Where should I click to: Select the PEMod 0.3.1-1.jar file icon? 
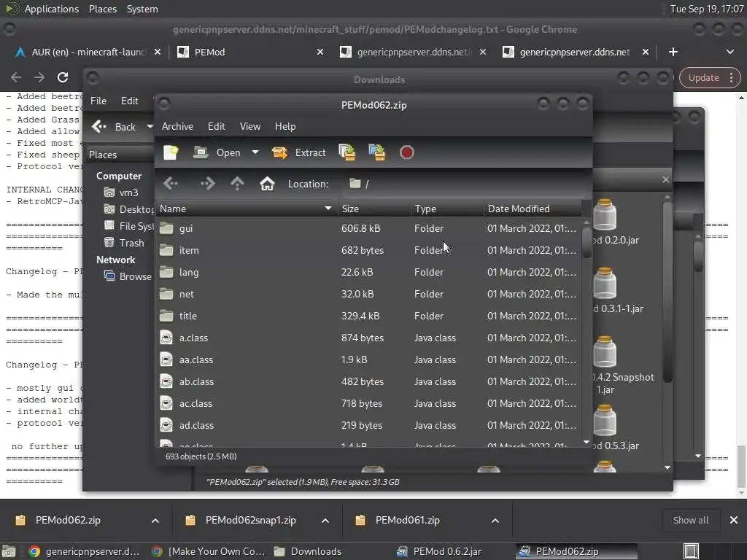605,283
